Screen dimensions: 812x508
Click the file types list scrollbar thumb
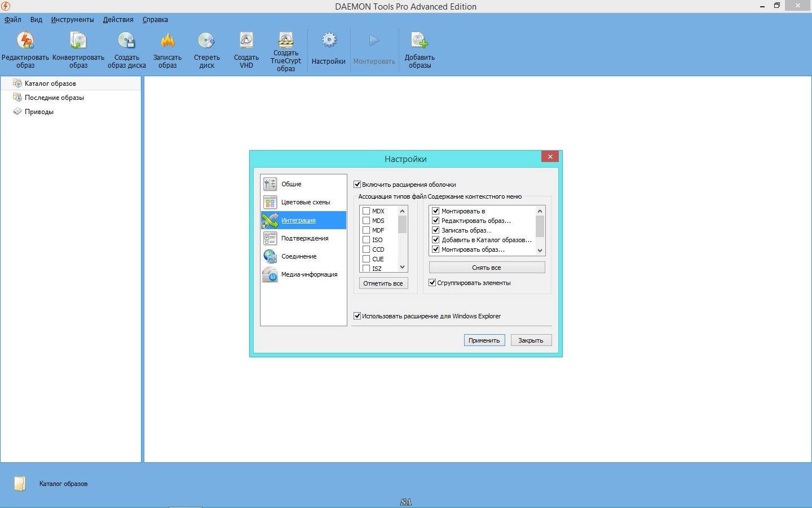[x=402, y=225]
